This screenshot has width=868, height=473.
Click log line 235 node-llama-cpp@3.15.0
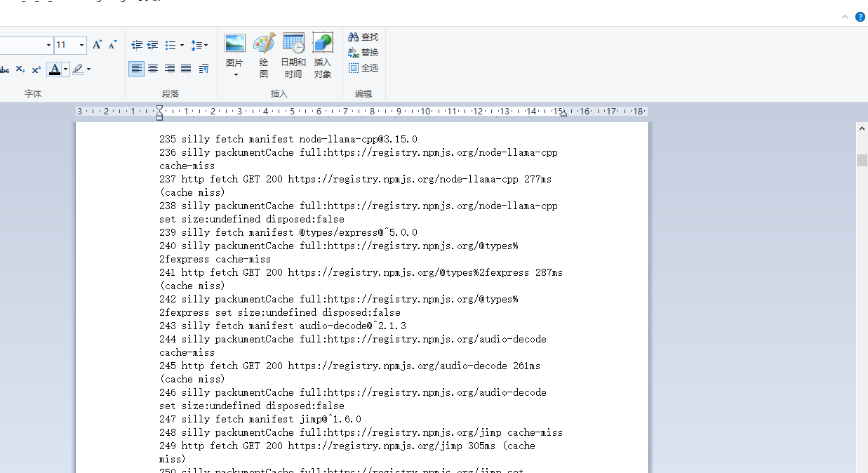(288, 139)
